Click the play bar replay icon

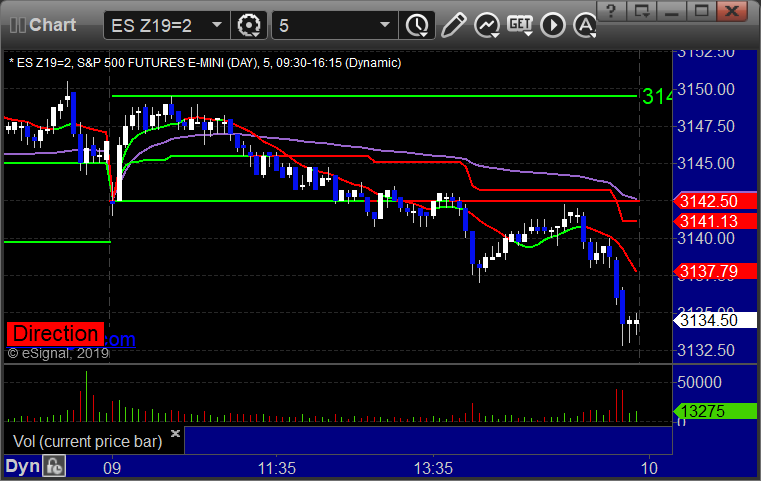click(553, 25)
